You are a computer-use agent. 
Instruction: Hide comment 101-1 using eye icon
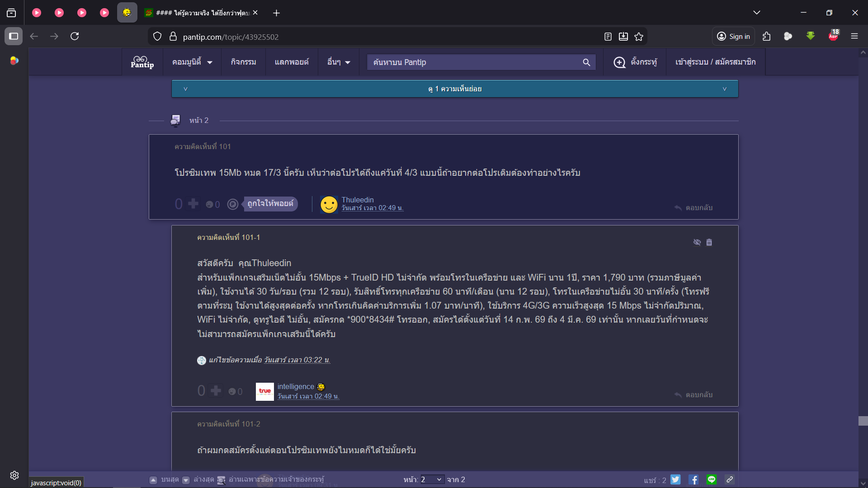click(x=697, y=242)
